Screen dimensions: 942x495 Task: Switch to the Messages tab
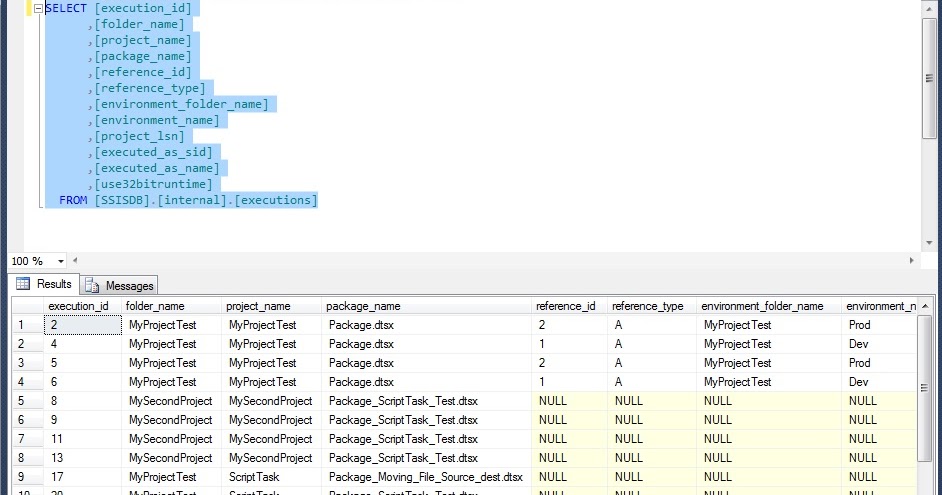pos(120,286)
